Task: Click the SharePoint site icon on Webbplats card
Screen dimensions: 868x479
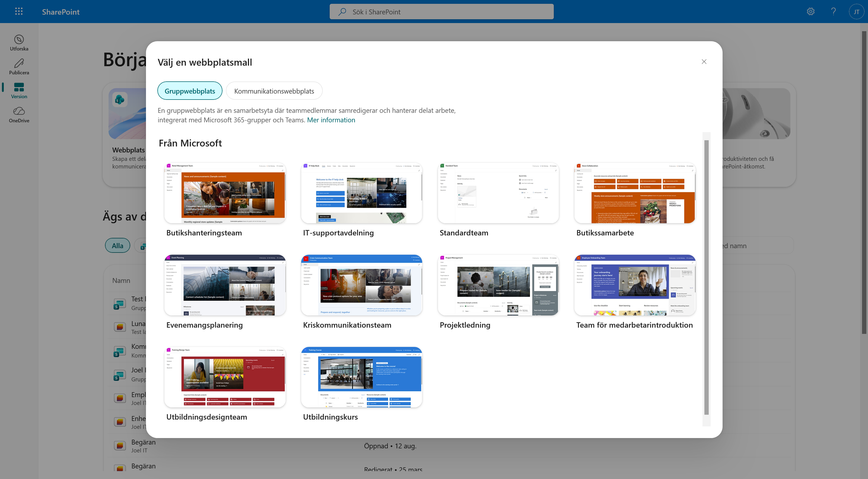Action: pos(120,99)
